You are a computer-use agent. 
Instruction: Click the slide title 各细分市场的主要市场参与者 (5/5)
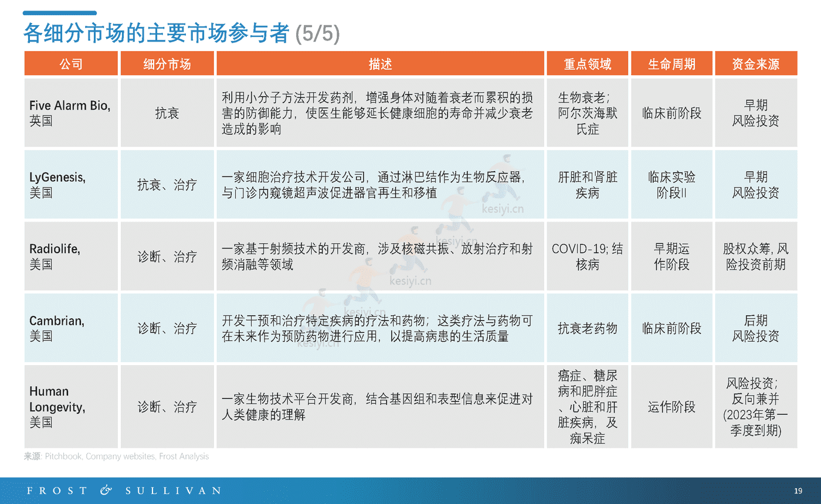(x=182, y=33)
